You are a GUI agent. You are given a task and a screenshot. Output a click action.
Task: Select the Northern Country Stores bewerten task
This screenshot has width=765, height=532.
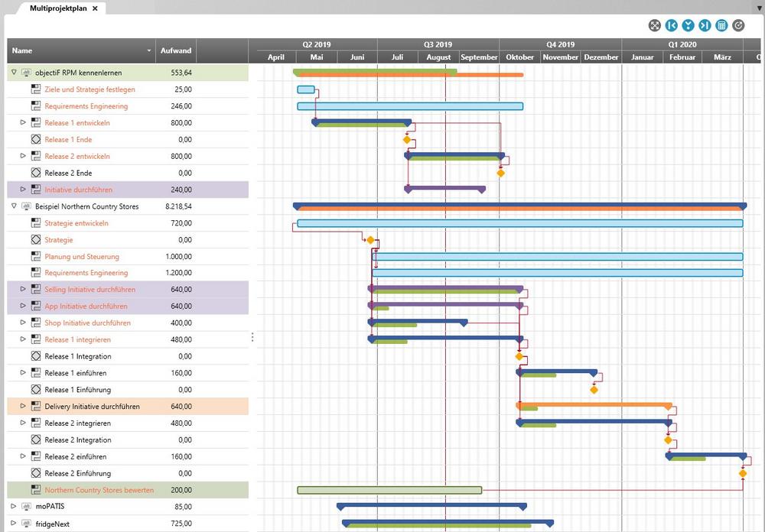(99, 490)
